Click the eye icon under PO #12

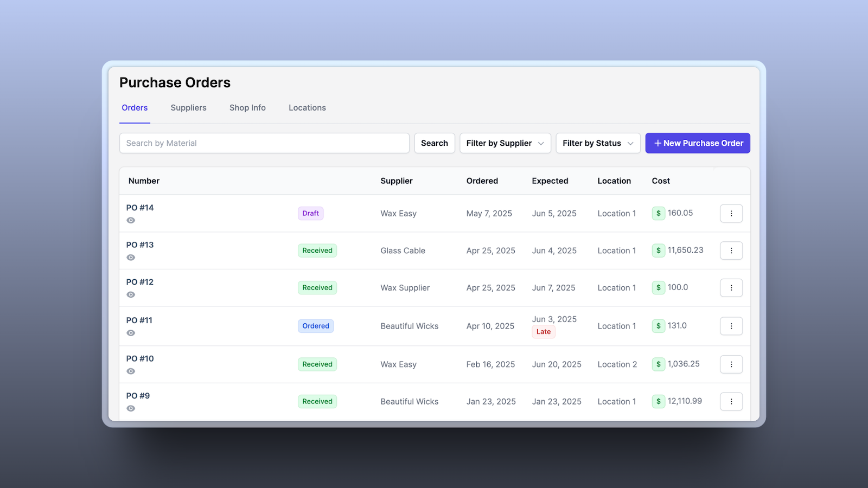click(x=131, y=295)
